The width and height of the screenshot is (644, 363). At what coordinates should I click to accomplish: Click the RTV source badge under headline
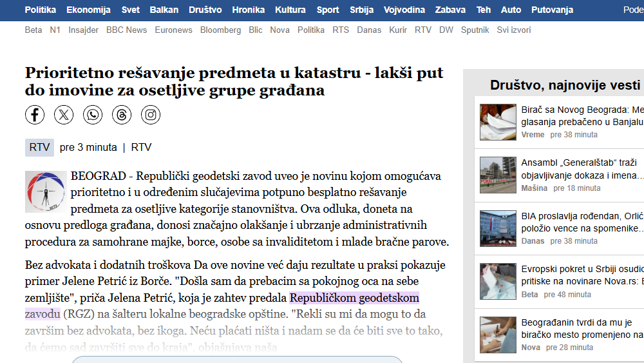(39, 148)
